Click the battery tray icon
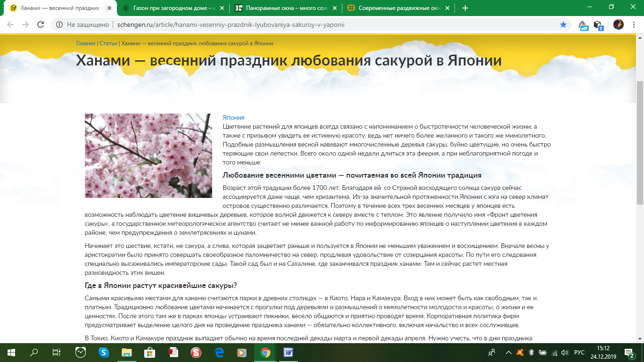Image resolution: width=644 pixels, height=362 pixels. (543, 352)
